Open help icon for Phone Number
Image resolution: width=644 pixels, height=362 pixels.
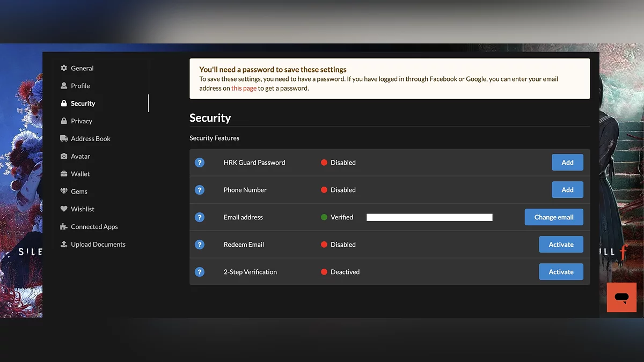(x=200, y=190)
